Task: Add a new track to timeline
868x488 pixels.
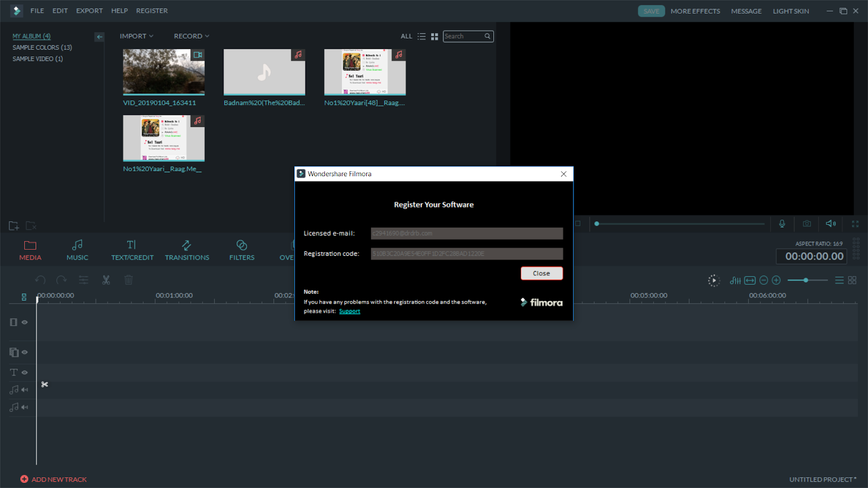Action: coord(54,479)
